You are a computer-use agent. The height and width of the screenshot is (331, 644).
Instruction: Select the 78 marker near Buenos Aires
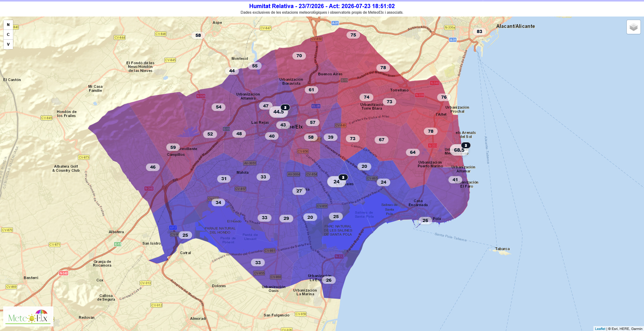[383, 67]
